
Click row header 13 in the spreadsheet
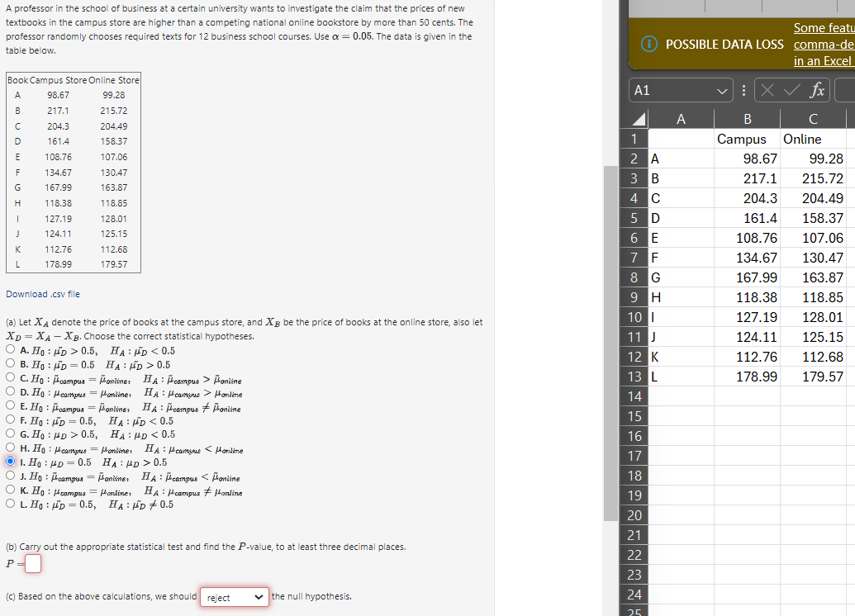click(x=634, y=376)
